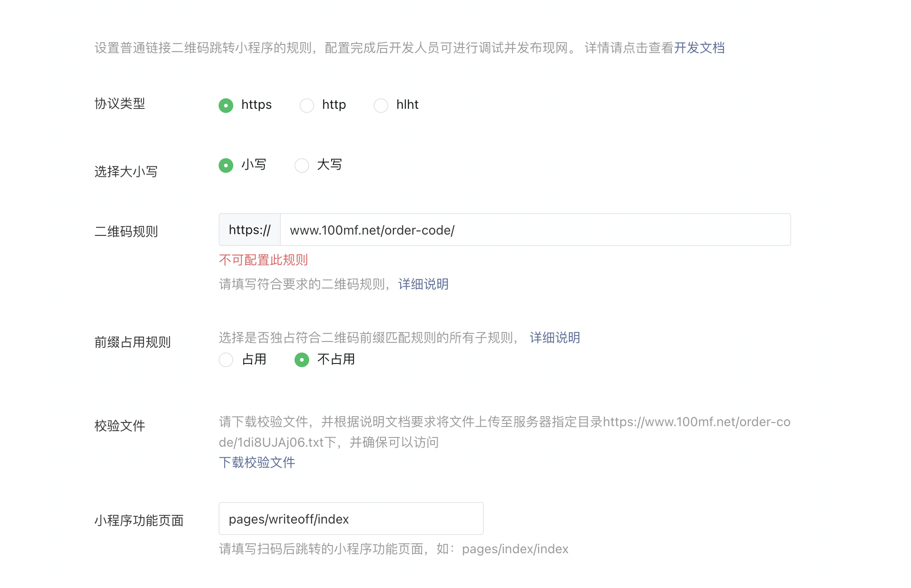This screenshot has width=911, height=588.
Task: Select 大写 uppercase option
Action: 302,165
